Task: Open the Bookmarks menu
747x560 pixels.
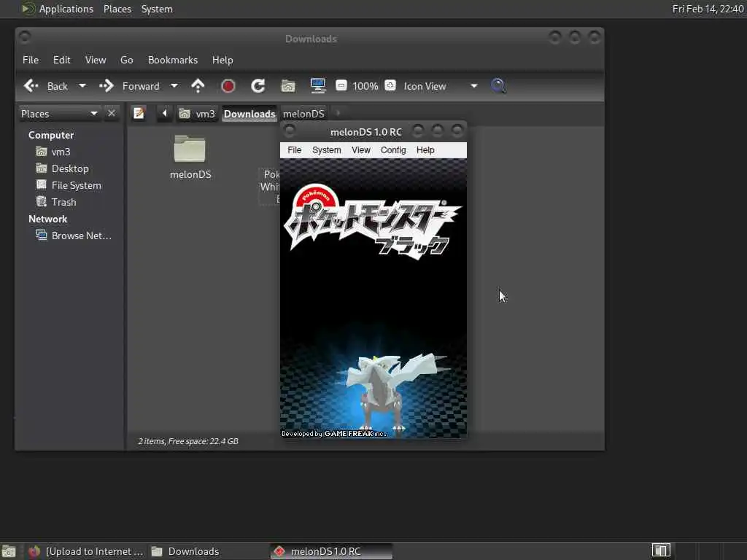Action: 172,60
